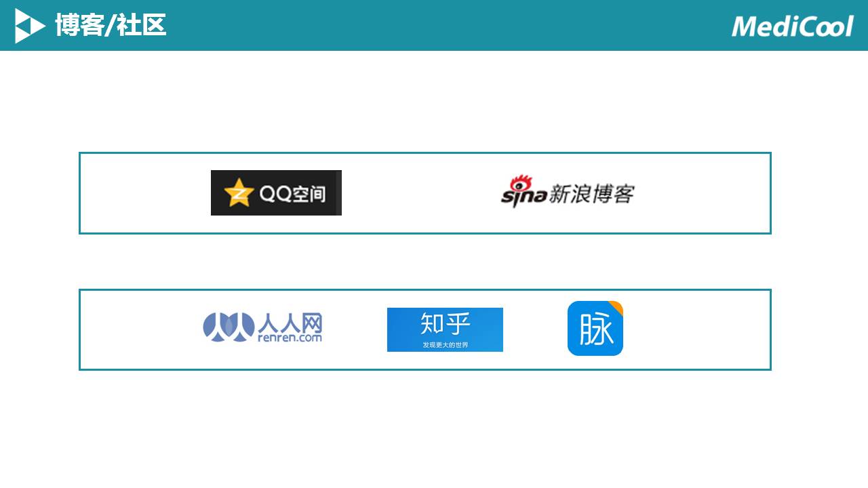868x488 pixels.
Task: Click the 人人网 Chinese text
Action: click(x=290, y=321)
